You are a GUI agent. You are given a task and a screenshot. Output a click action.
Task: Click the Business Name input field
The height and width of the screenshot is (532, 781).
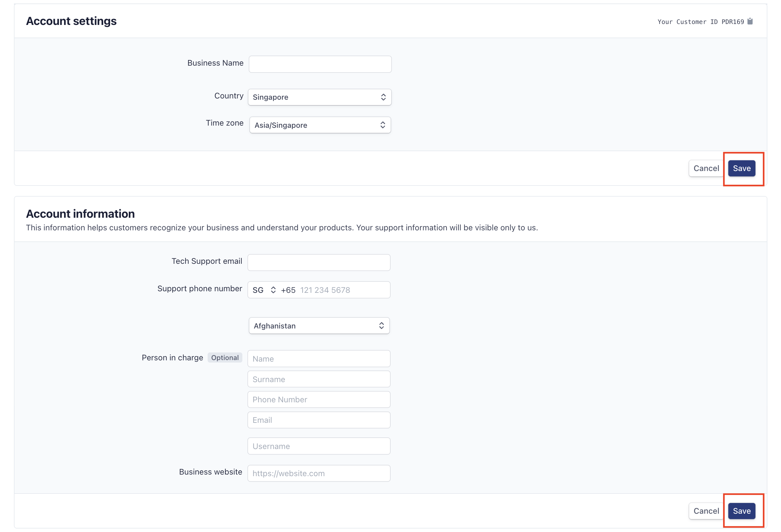point(320,64)
